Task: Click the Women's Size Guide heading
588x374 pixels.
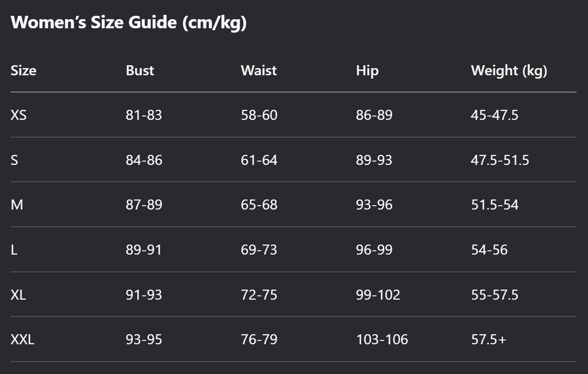Action: (x=129, y=22)
